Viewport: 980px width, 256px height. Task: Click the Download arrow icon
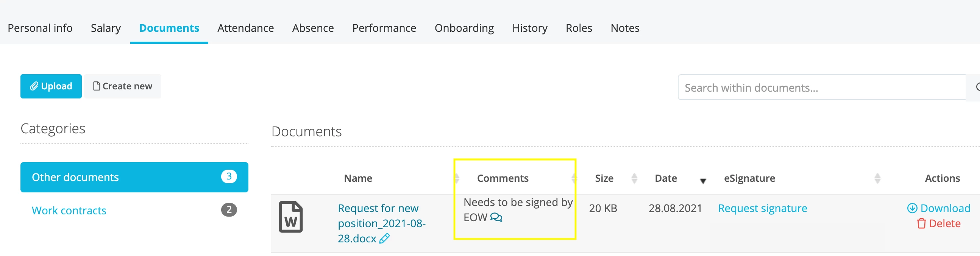[912, 208]
